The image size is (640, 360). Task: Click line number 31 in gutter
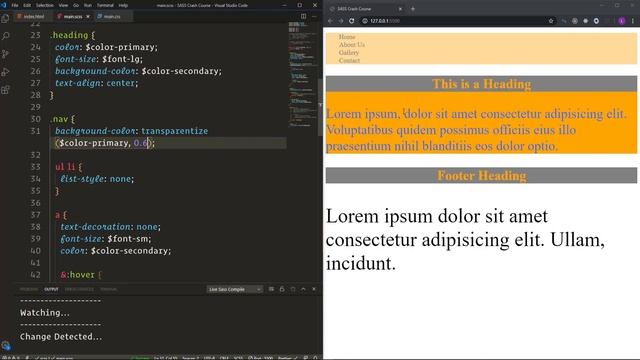36,131
